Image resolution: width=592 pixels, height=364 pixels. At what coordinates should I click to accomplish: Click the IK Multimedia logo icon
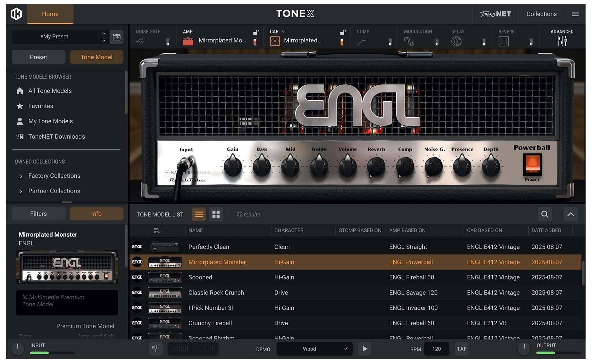tap(16, 14)
